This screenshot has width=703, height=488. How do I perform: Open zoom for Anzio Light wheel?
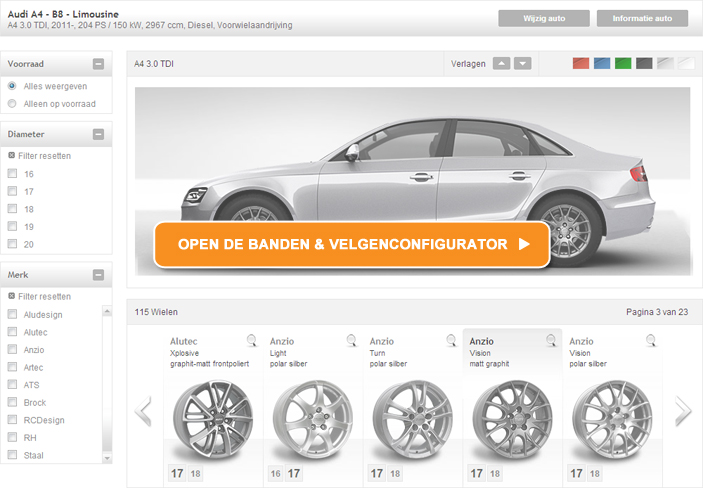352,340
